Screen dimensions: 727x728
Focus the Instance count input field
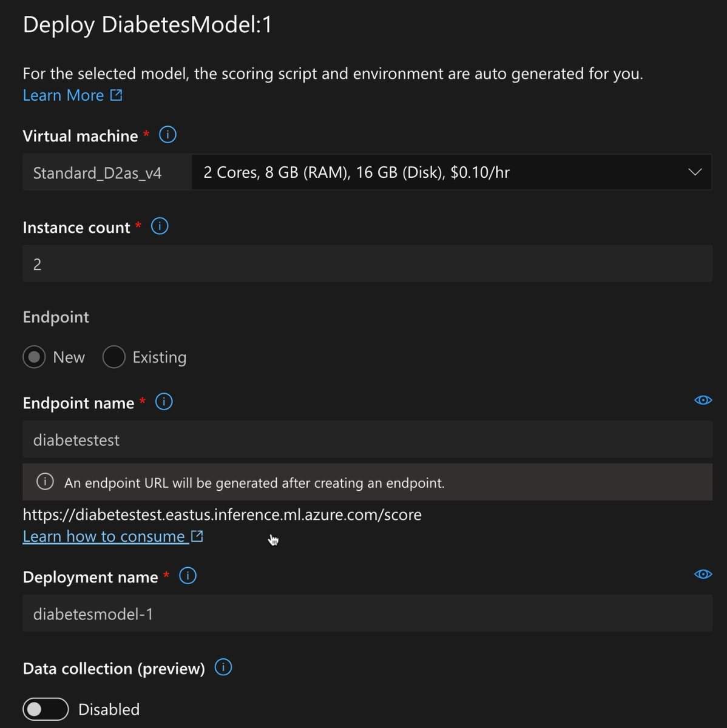pyautogui.click(x=367, y=264)
